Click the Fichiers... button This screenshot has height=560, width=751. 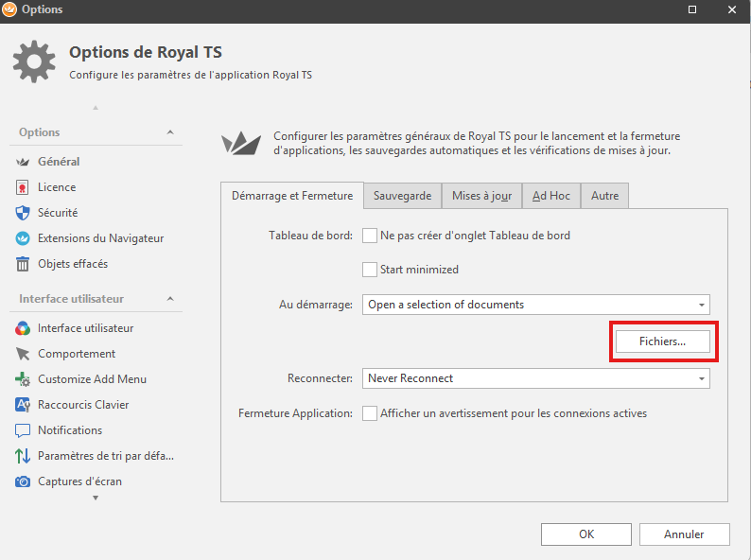pyautogui.click(x=663, y=341)
